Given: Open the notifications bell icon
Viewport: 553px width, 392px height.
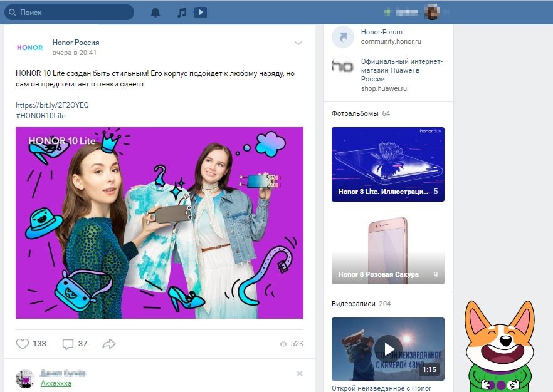Looking at the screenshot, I should [x=155, y=13].
